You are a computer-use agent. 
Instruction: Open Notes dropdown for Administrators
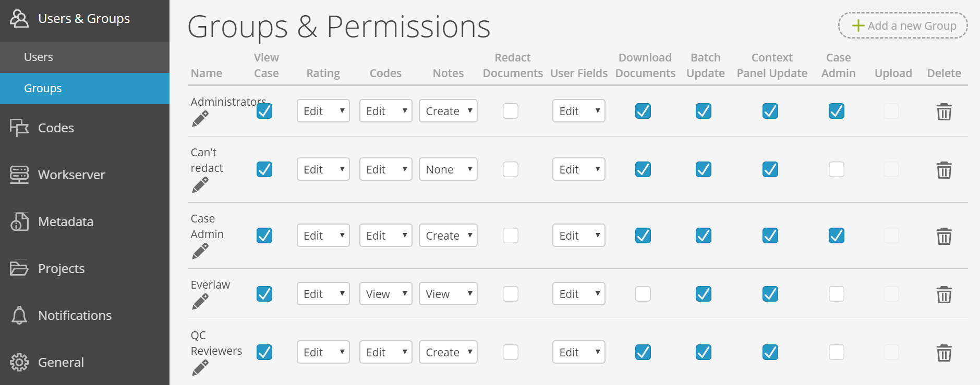pyautogui.click(x=449, y=111)
